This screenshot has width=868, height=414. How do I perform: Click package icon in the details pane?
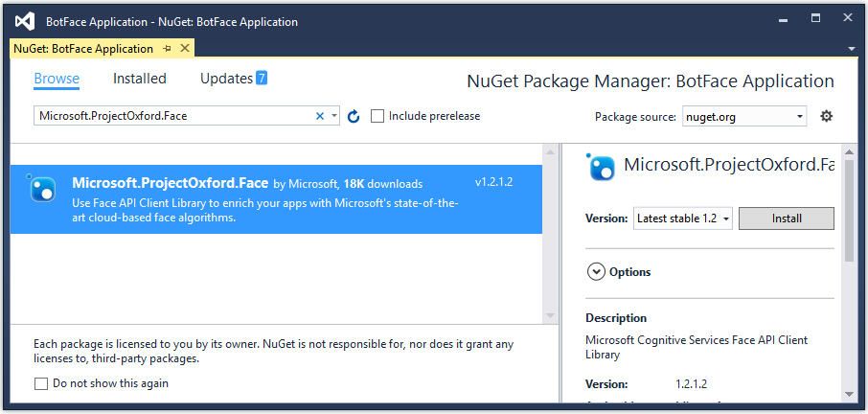600,167
